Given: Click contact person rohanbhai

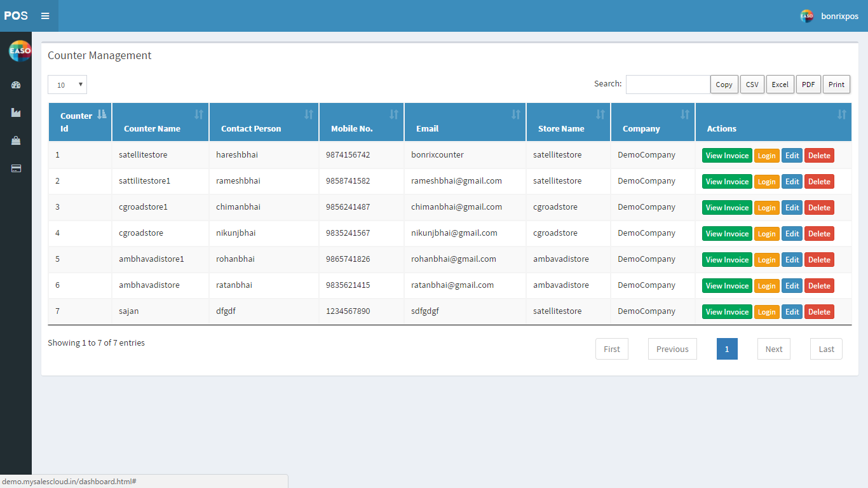Looking at the screenshot, I should (x=235, y=259).
